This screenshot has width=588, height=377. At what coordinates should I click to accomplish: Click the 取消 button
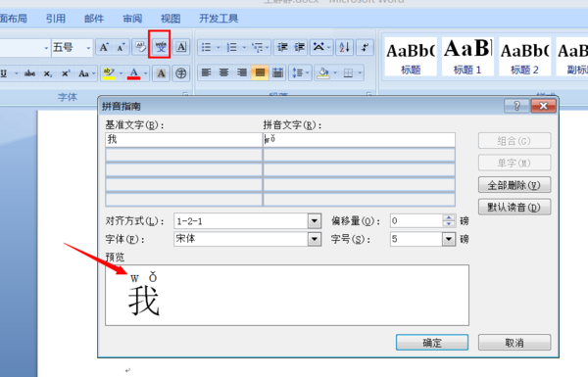[514, 343]
